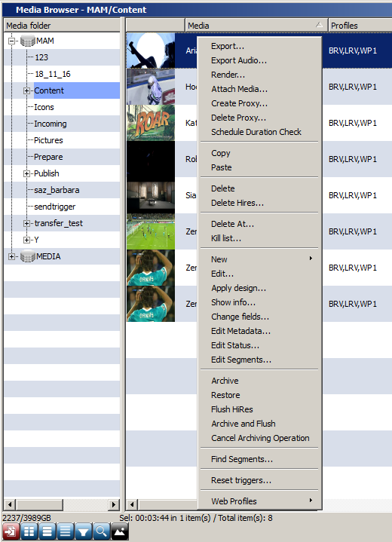Expand the MEDIA root node

(11, 256)
